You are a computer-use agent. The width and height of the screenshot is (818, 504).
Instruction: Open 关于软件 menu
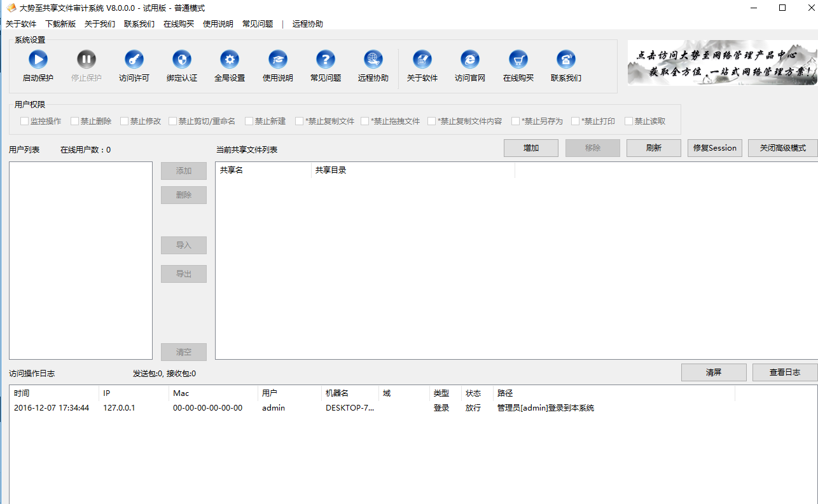pyautogui.click(x=21, y=24)
